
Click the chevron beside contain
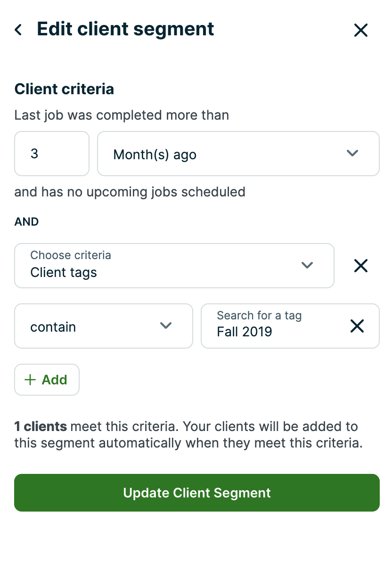[166, 326]
